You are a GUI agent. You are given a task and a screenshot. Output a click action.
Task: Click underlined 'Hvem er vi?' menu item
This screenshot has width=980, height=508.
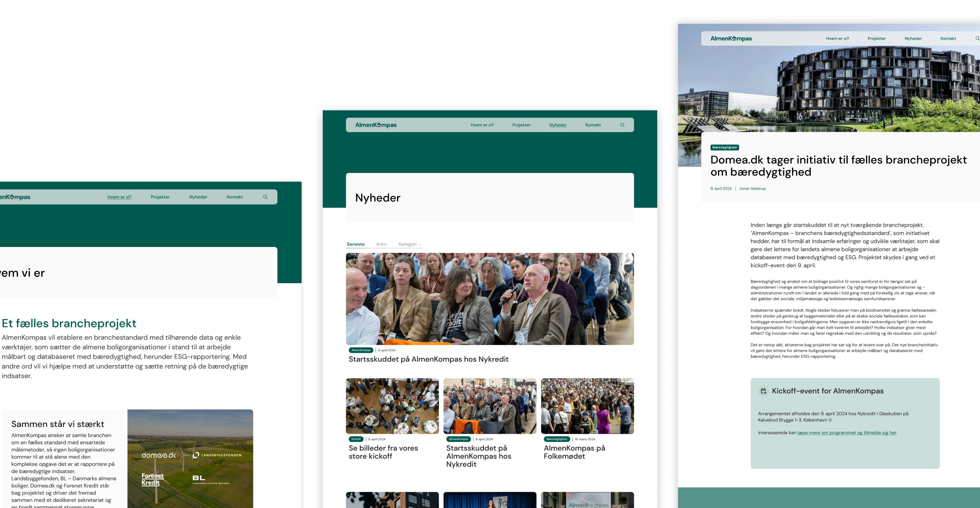(x=119, y=197)
